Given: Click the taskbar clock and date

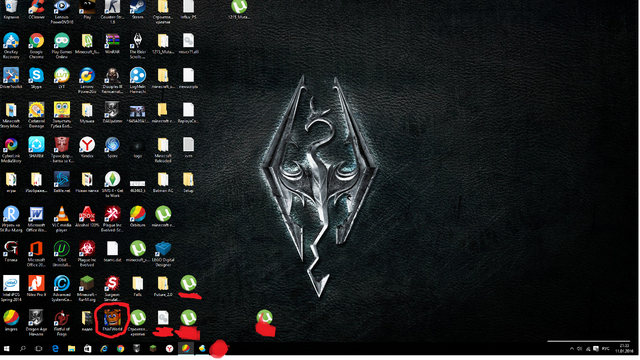Looking at the screenshot, I should pos(624,349).
